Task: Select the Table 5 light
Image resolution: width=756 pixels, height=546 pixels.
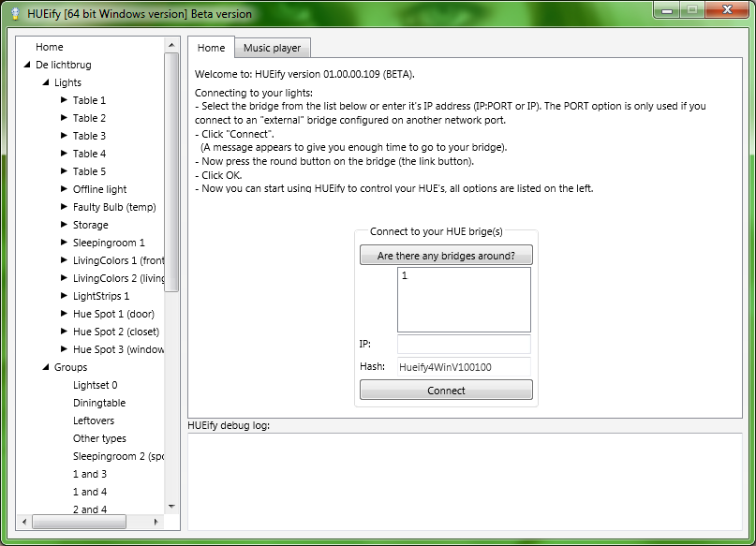Action: click(89, 171)
